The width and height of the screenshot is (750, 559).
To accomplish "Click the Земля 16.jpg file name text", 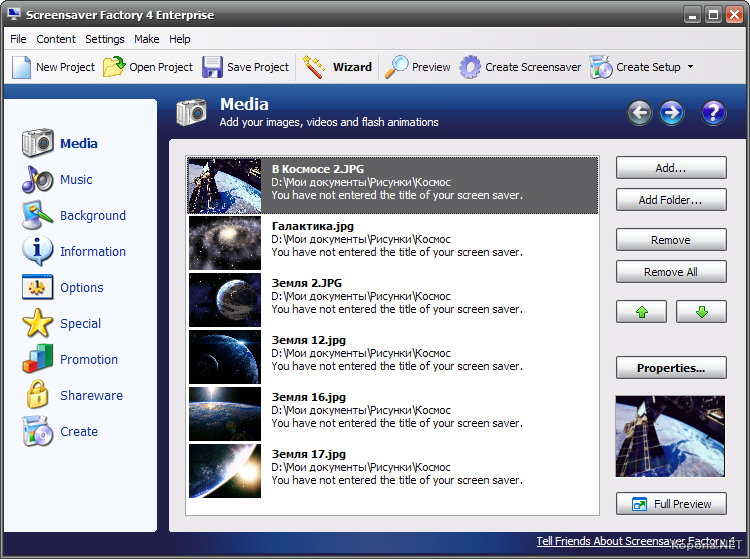I will coord(309,397).
